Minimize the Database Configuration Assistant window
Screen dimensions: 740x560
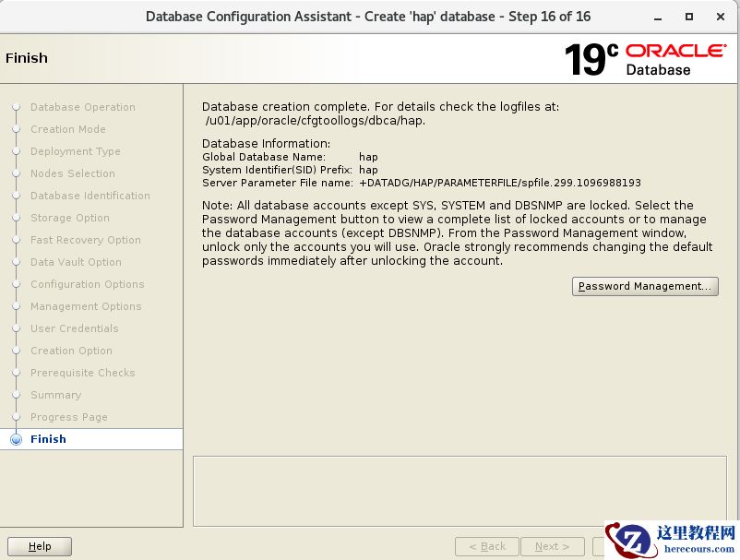(658, 17)
